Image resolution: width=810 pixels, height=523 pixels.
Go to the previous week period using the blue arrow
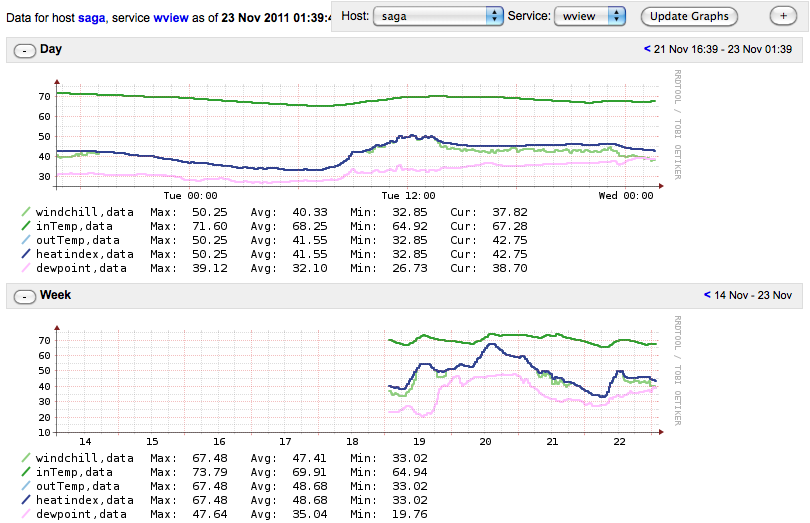coord(707,295)
